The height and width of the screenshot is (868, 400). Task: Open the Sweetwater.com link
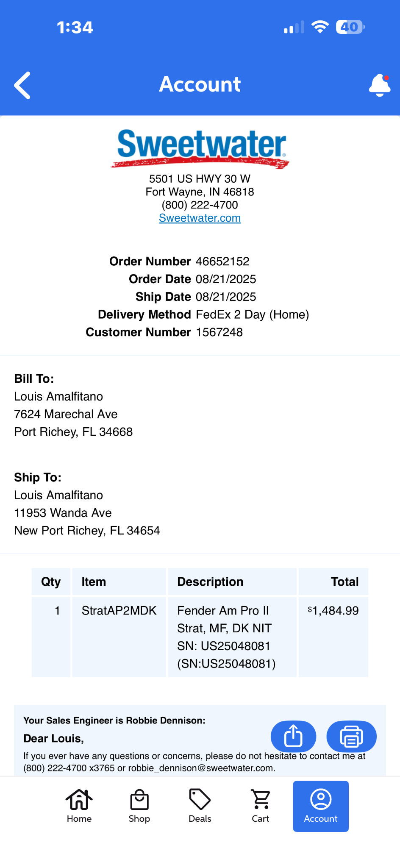click(x=200, y=218)
